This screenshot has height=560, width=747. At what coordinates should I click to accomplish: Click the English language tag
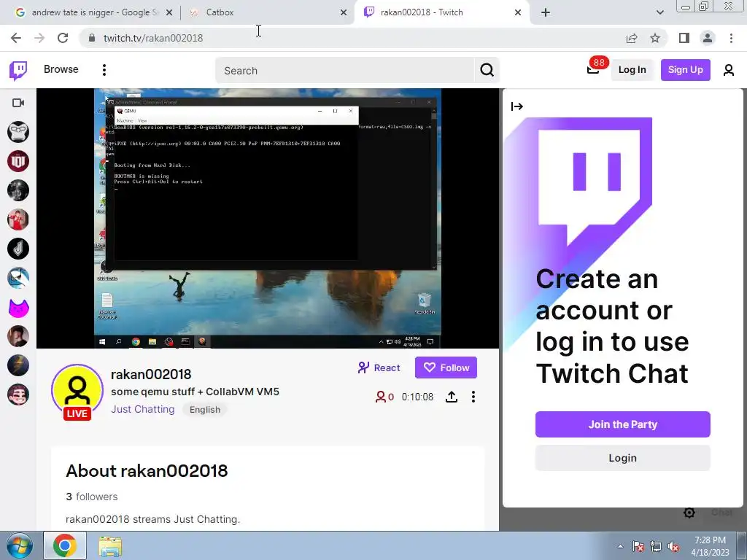[205, 410]
